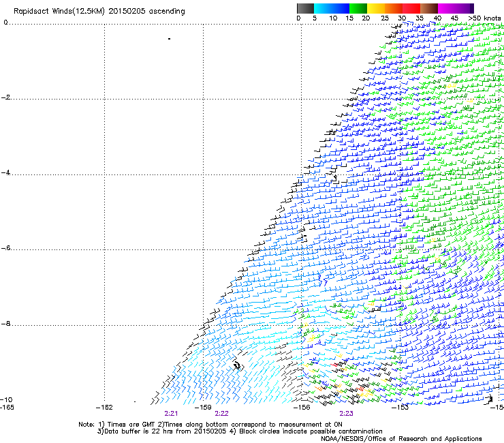Click the magenta 40–45 knots legend segment
504x443 pixels.
pyautogui.click(x=447, y=8)
